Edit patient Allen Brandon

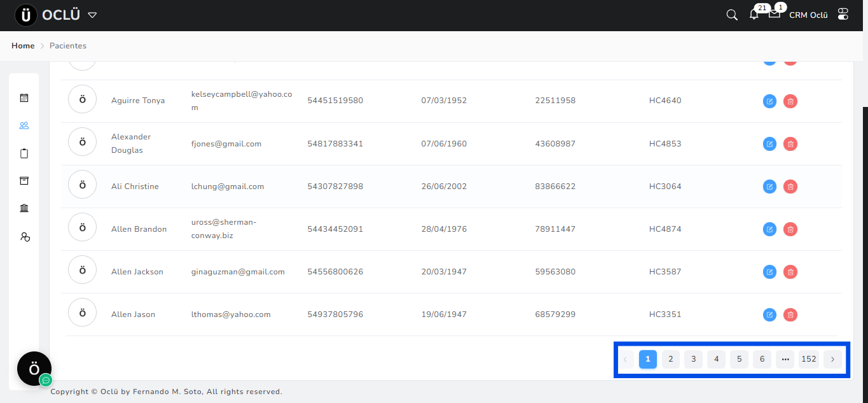pos(769,229)
